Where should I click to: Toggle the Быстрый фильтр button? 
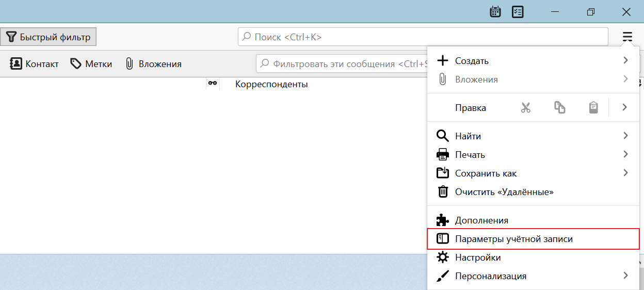pos(49,37)
